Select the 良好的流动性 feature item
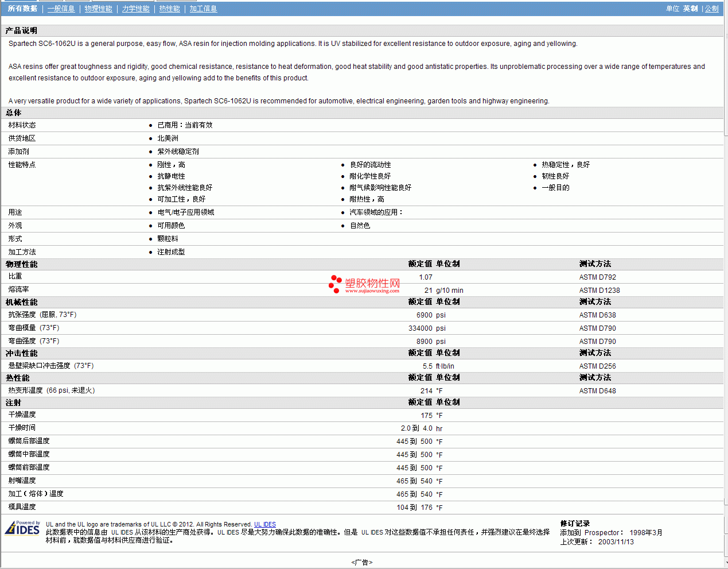Viewport: 728px width, 569px height. pos(370,164)
